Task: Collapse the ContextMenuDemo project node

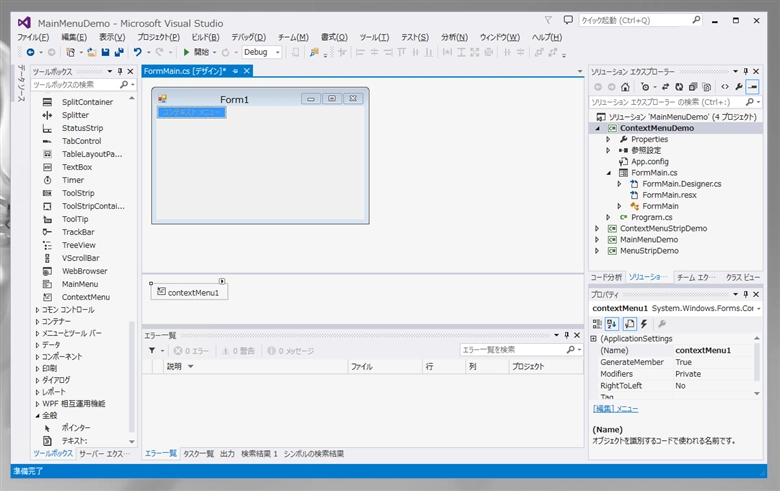Action: (597, 128)
